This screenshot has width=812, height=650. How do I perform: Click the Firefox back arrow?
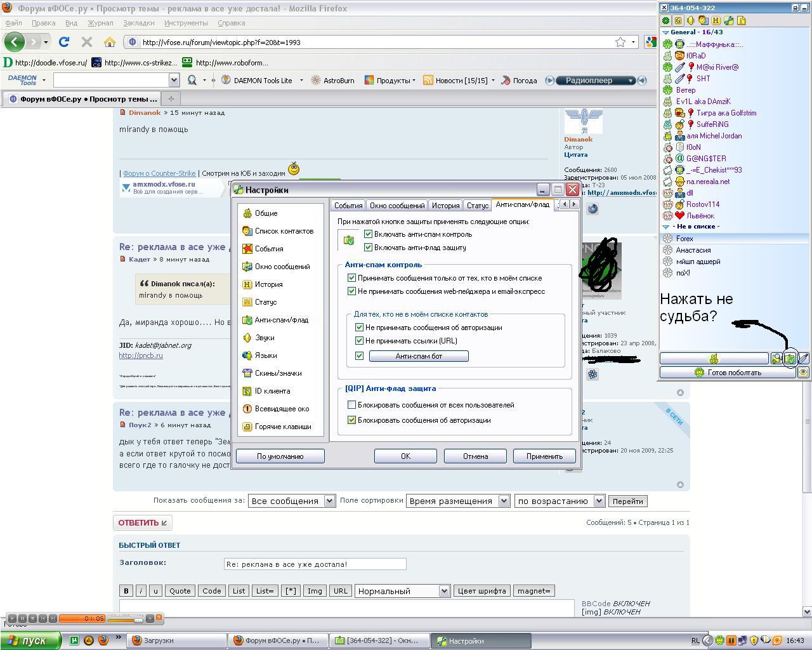pos(15,42)
